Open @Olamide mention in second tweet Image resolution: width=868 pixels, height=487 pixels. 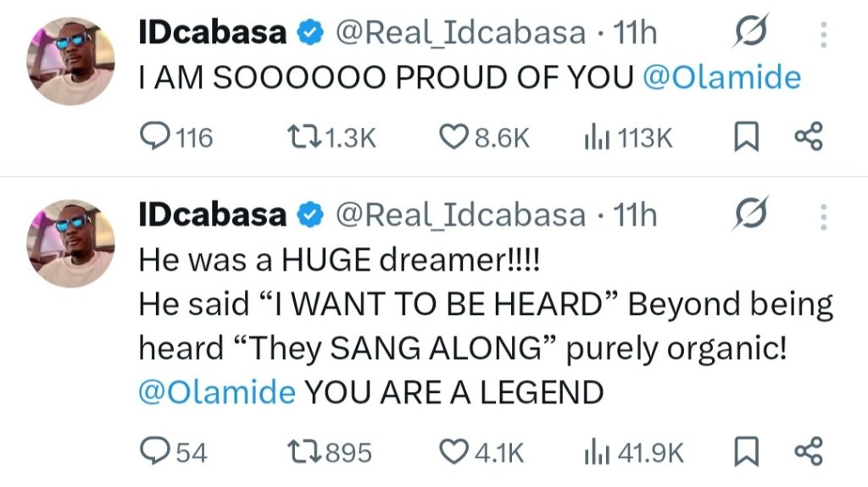pos(217,392)
